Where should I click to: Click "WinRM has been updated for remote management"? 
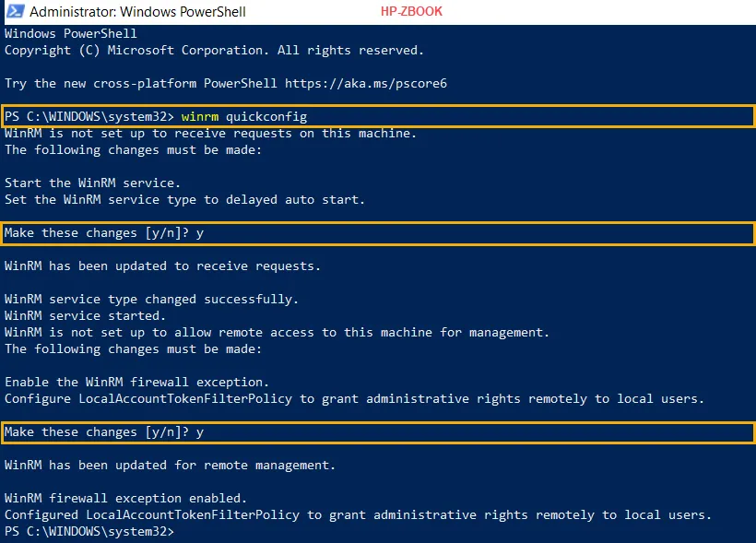pyautogui.click(x=170, y=466)
